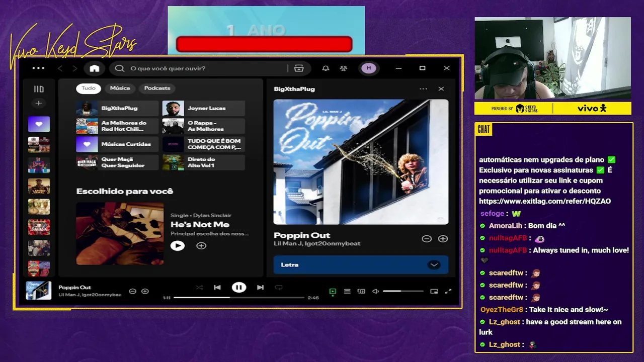This screenshot has height=362, width=644.
Task: Pause the current song
Action: 238,288
